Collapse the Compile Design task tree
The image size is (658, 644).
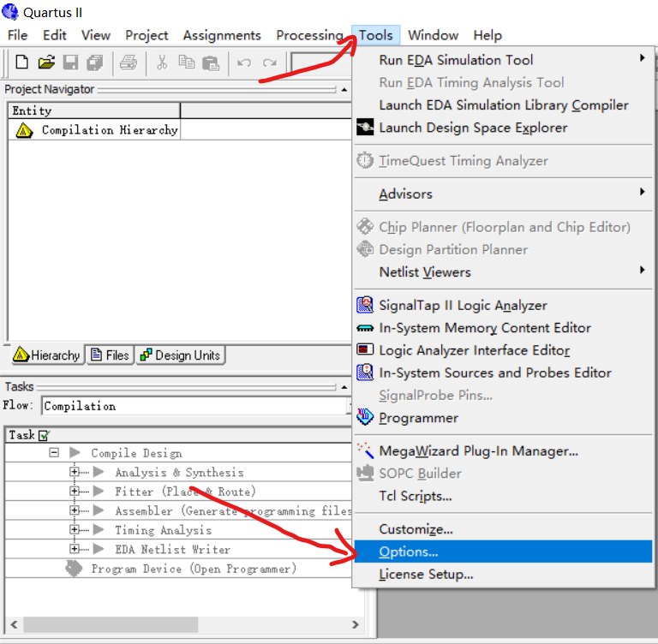pyautogui.click(x=54, y=453)
